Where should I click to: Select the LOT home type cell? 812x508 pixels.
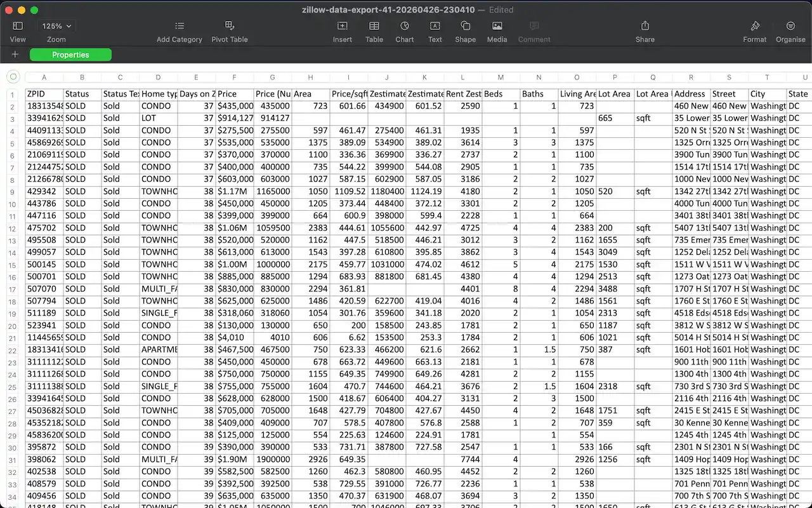(x=159, y=118)
